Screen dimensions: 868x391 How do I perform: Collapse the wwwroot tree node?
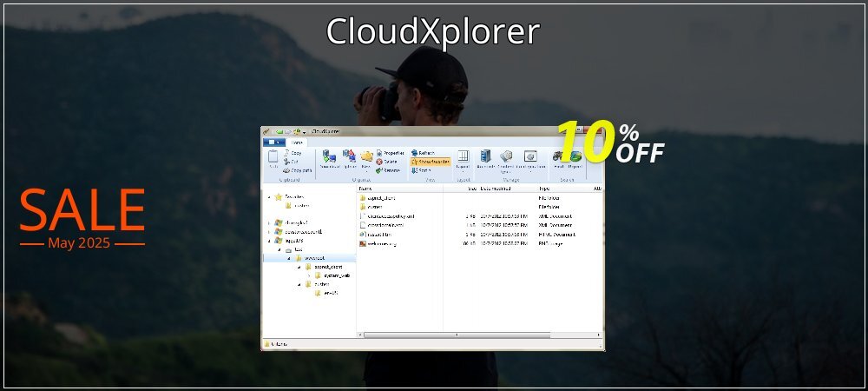[x=289, y=258]
